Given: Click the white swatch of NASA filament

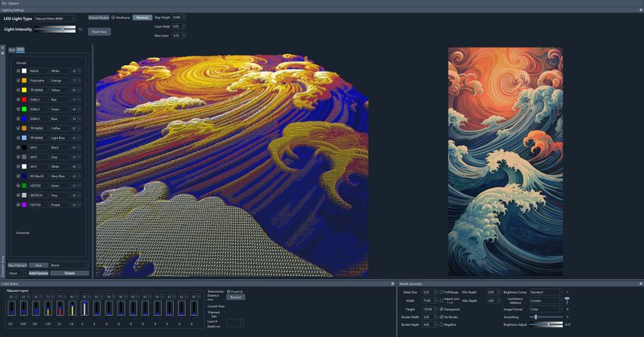Looking at the screenshot, I should [24, 71].
